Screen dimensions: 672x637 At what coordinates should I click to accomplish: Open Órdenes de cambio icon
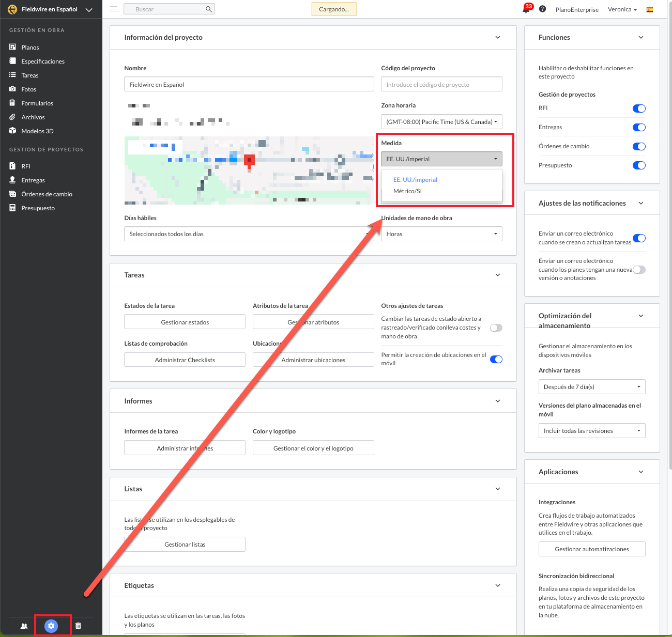[12, 194]
